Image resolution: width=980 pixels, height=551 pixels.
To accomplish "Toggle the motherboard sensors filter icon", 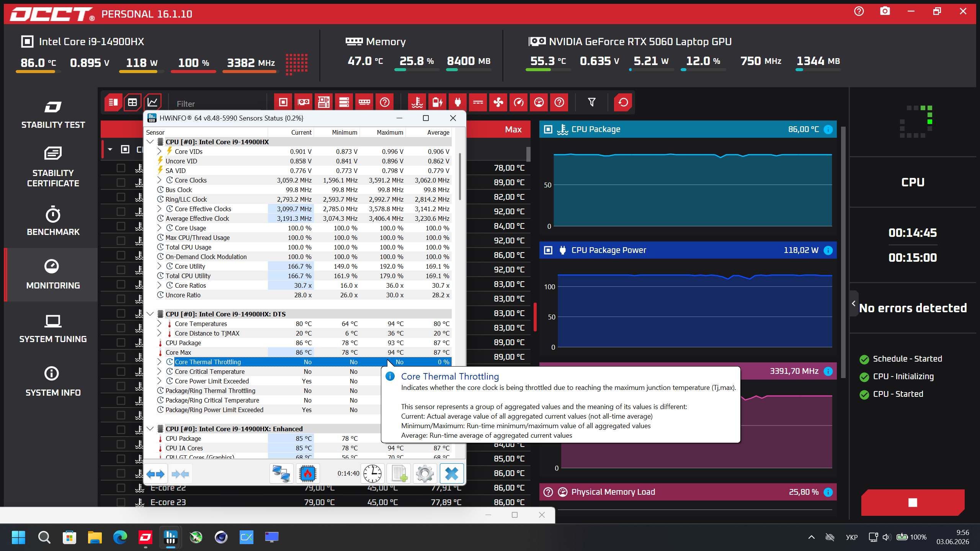I will pyautogui.click(x=324, y=103).
